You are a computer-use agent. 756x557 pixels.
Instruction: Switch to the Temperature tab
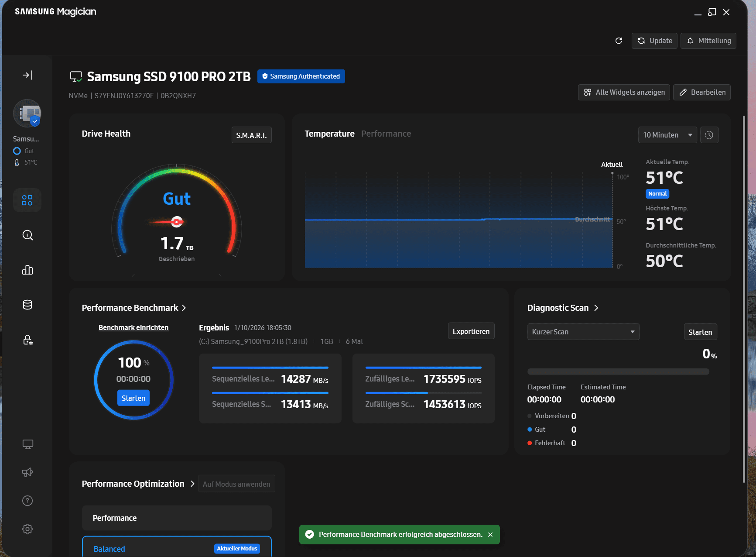(x=329, y=134)
